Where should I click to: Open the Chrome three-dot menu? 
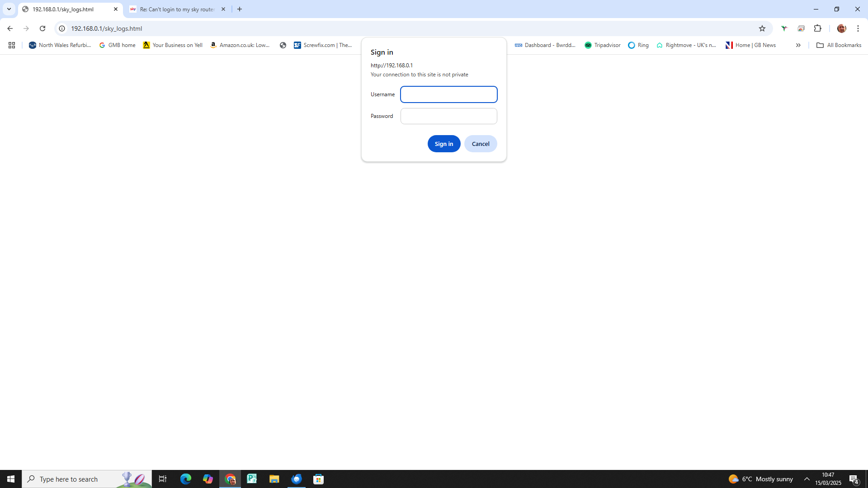pos(858,28)
